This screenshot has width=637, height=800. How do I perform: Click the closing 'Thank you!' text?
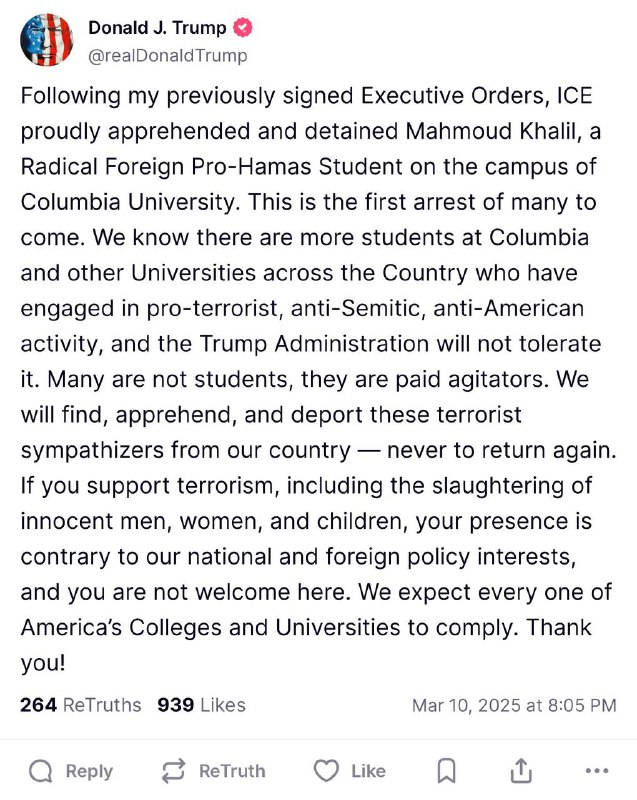pos(306,645)
